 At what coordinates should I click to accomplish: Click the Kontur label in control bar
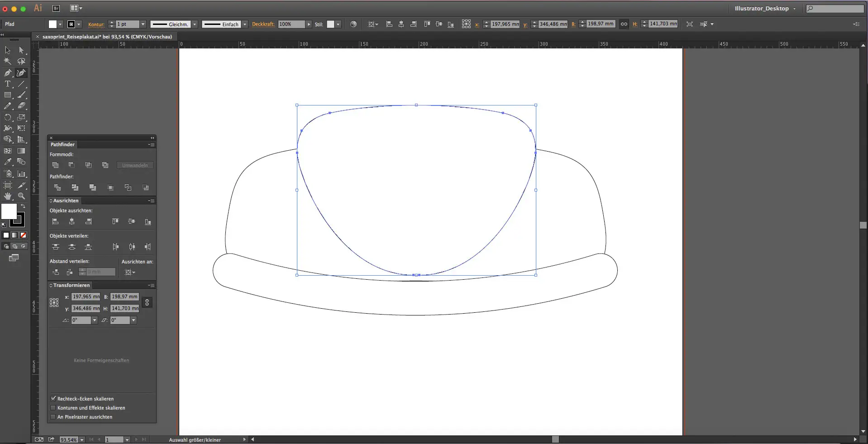pyautogui.click(x=96, y=24)
